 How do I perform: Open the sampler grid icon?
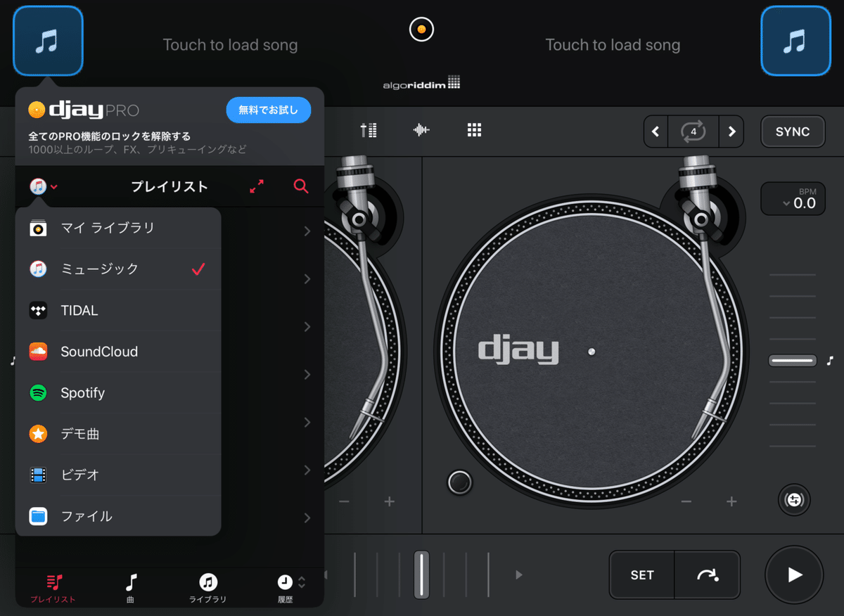click(x=474, y=130)
